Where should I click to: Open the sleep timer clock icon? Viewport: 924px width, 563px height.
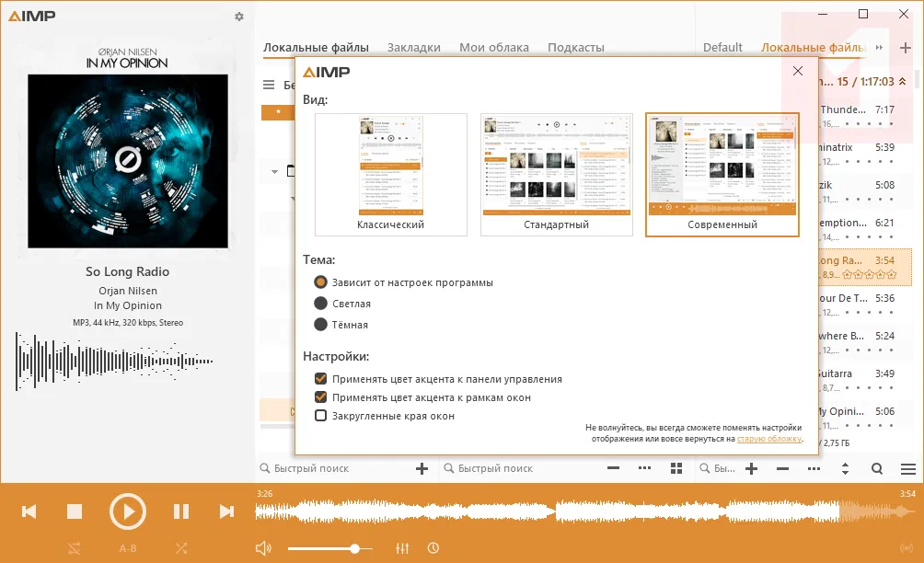tap(433, 548)
